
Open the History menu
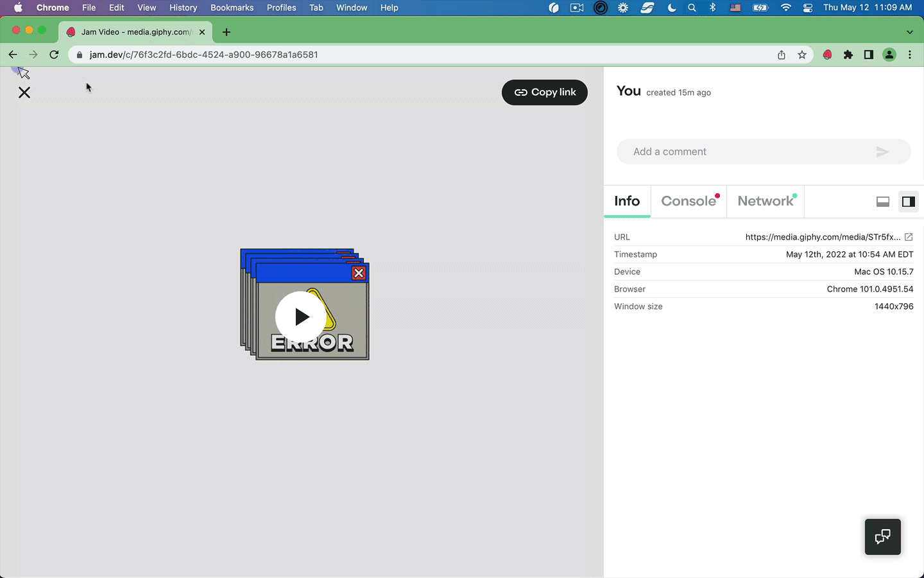tap(184, 8)
